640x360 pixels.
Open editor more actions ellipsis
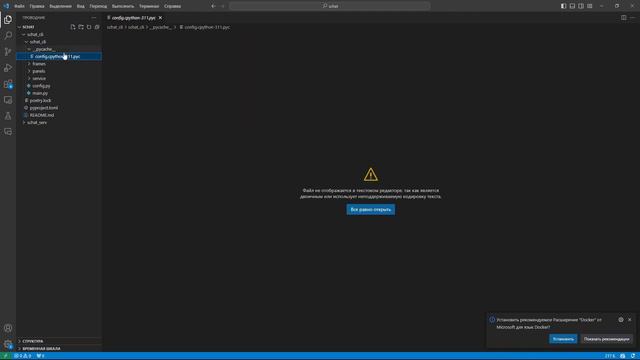(x=632, y=18)
